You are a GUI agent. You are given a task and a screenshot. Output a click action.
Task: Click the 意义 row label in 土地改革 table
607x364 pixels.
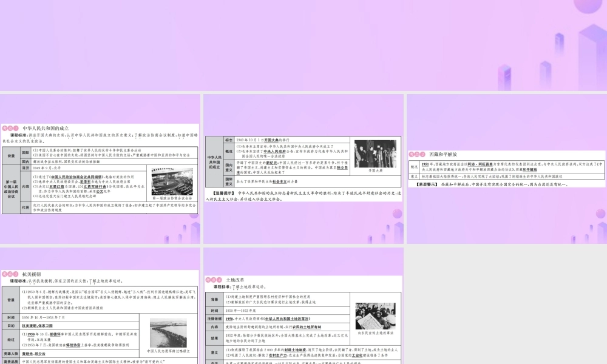tap(214, 352)
